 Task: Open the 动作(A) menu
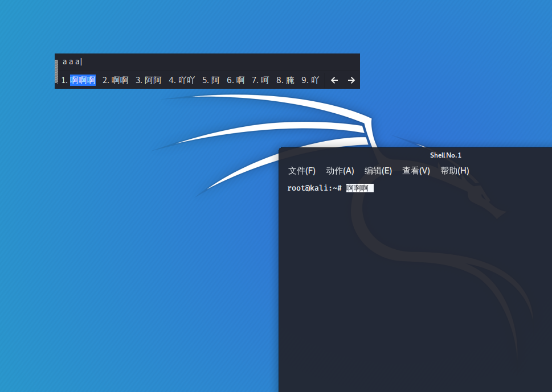(340, 171)
